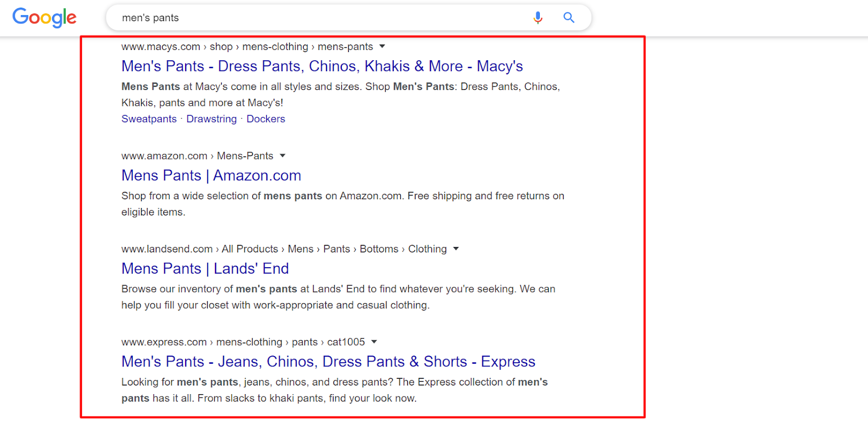Open the "Mens Pants | Lands' End" result

205,268
